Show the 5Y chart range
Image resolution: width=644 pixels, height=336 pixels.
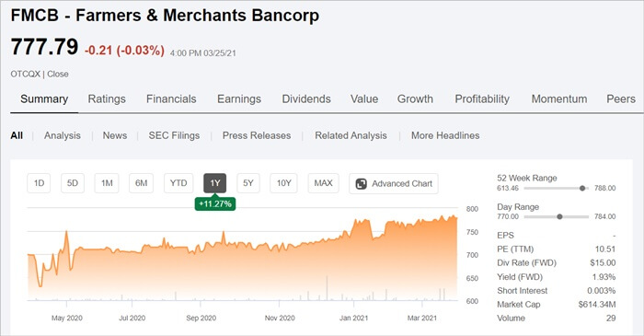(248, 183)
